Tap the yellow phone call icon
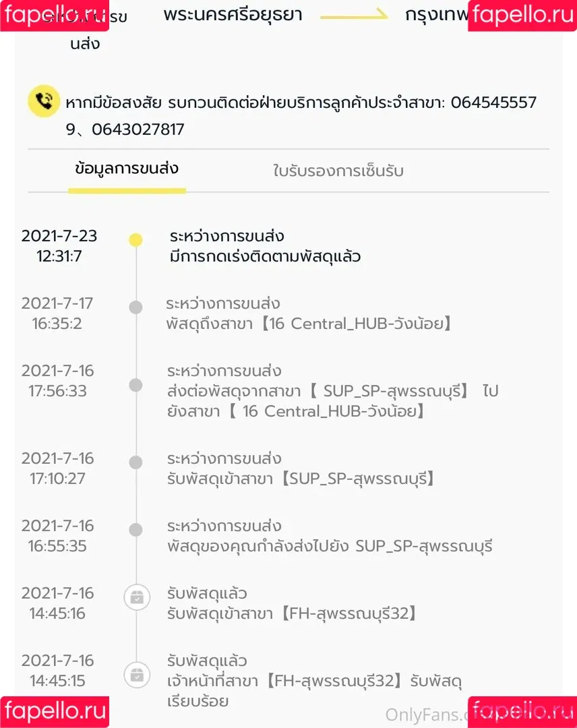 [44, 102]
